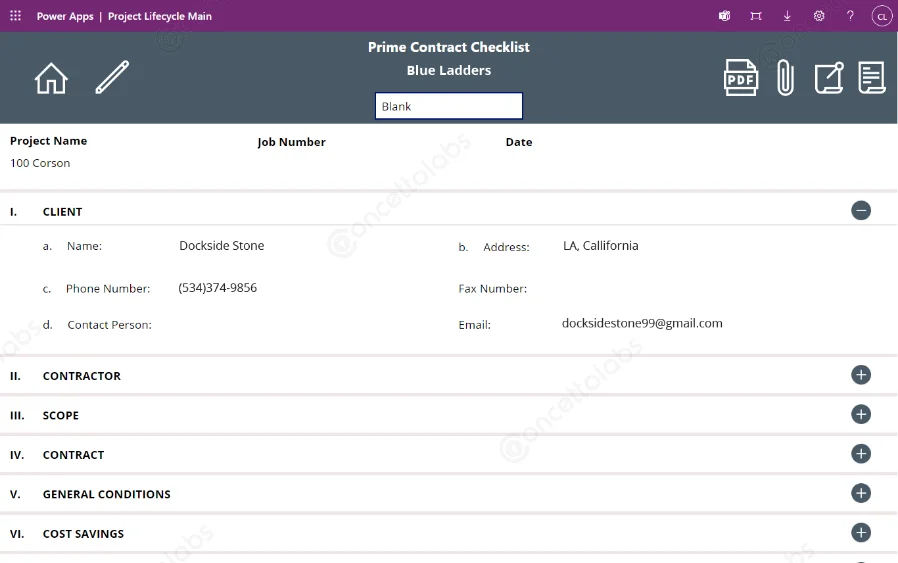898x563 pixels.
Task: Open the help question mark
Action: pyautogui.click(x=850, y=16)
